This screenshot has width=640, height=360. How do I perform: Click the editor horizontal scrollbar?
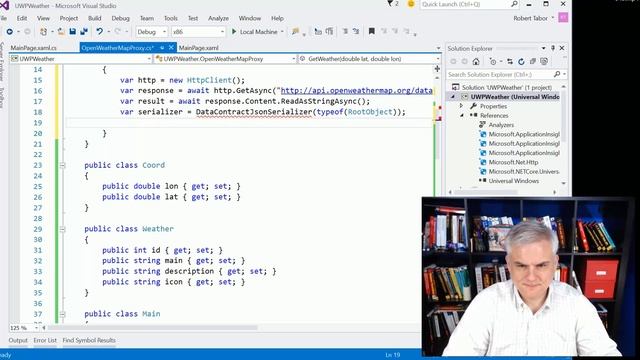pos(153,327)
